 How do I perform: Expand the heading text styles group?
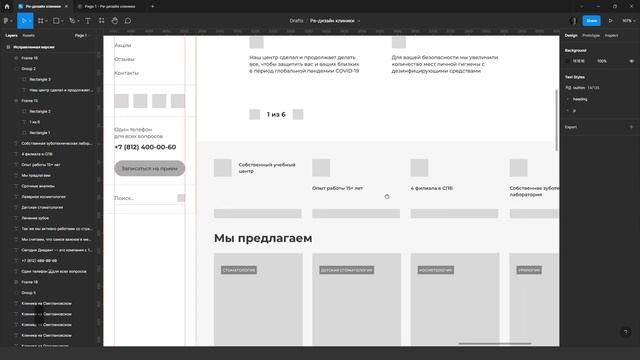point(568,99)
